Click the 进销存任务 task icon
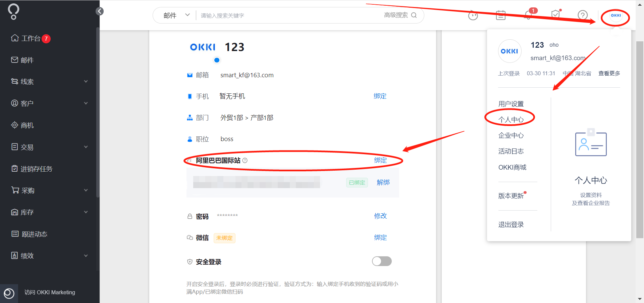Screen dimensions: 644x303 coord(15,169)
